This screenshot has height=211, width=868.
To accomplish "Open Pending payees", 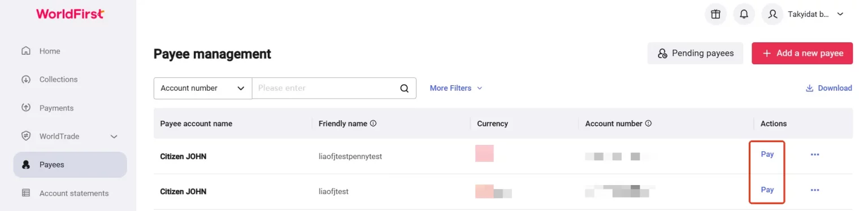I will [x=696, y=53].
